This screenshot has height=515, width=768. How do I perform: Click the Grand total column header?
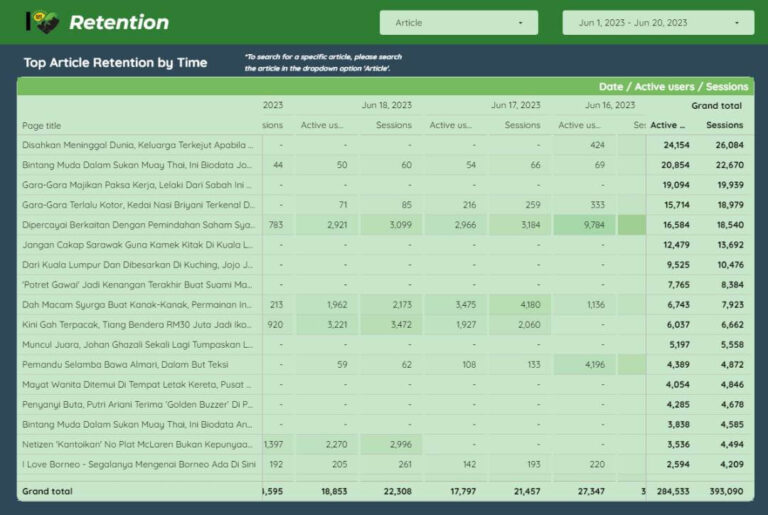(x=716, y=105)
